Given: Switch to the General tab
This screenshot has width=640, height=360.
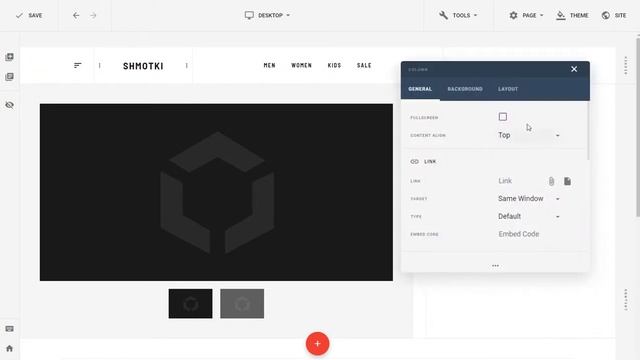Looking at the screenshot, I should click(x=420, y=89).
